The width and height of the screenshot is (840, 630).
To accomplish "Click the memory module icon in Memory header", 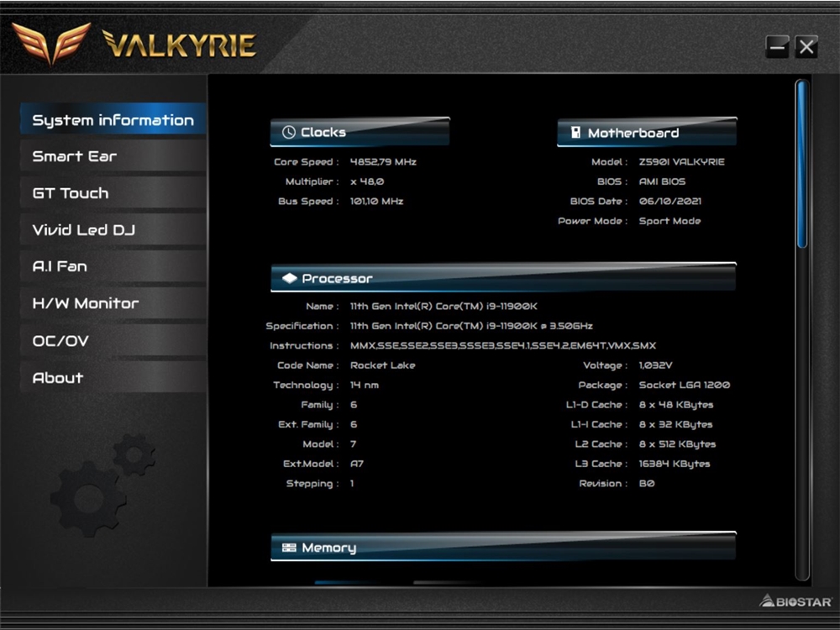I will coord(289,548).
